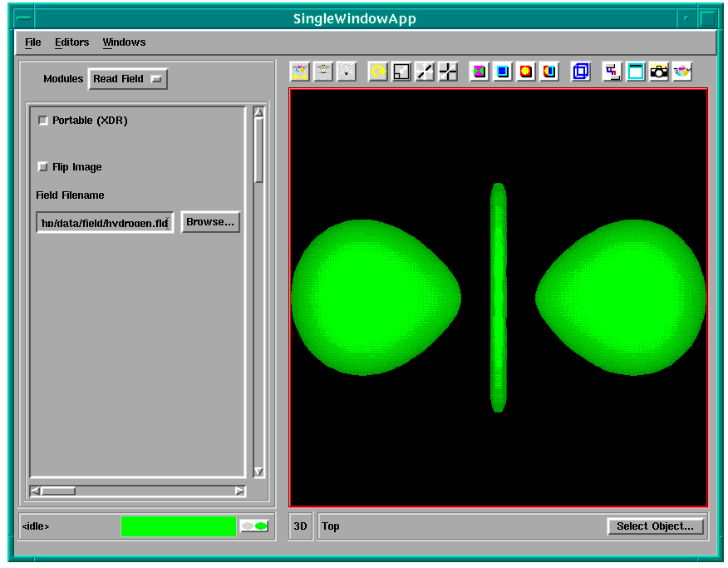Click the Browse... button
Viewport: 728px width, 568px height.
coord(210,222)
